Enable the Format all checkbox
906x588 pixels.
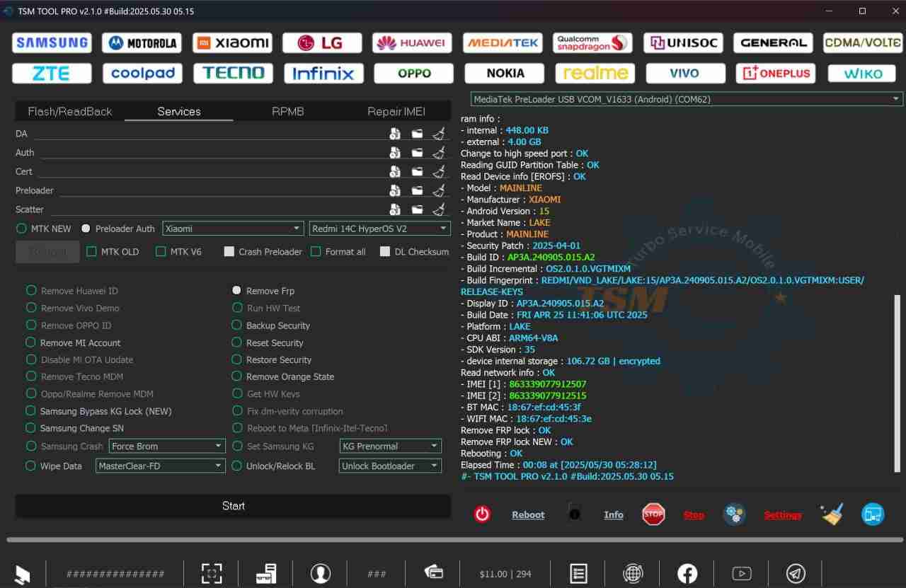point(316,251)
